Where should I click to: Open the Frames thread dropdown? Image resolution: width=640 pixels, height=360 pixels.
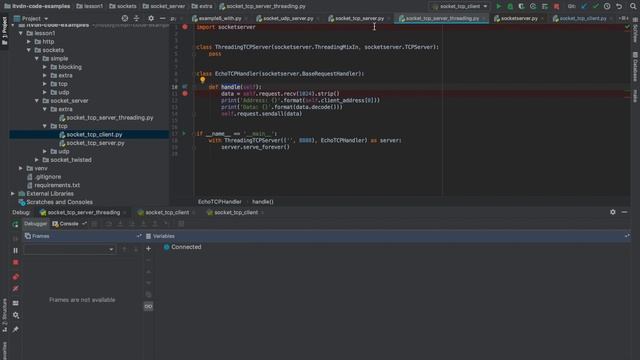[x=69, y=249]
